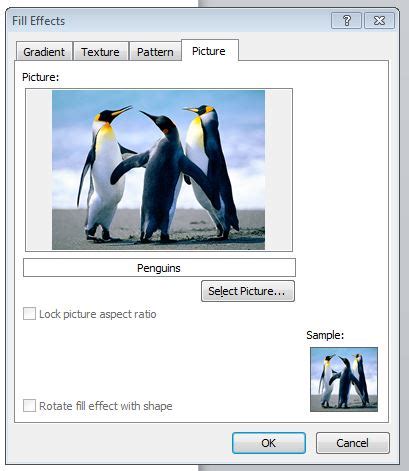Open help via question mark icon
The image size is (409, 471).
pyautogui.click(x=346, y=21)
